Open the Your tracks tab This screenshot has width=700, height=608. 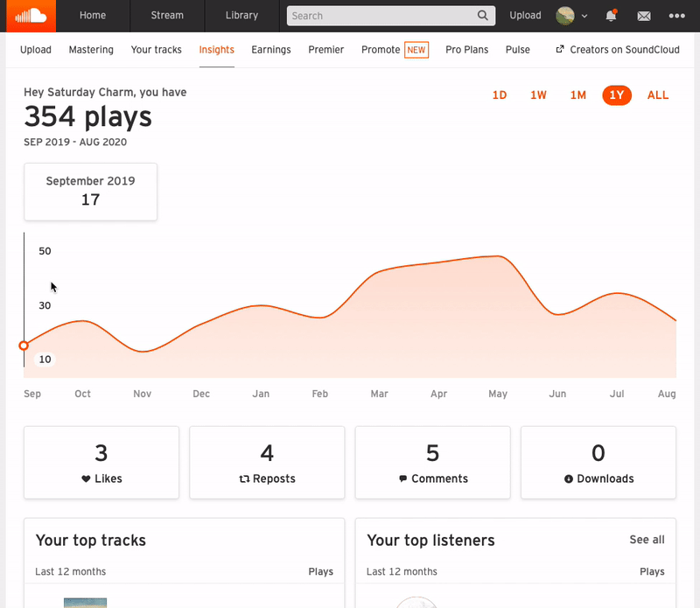click(157, 50)
